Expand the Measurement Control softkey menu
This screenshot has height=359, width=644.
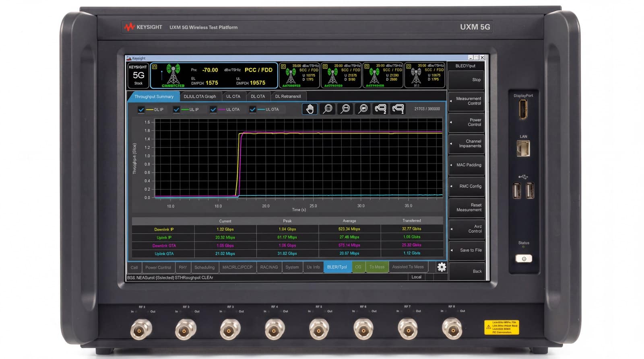point(466,101)
